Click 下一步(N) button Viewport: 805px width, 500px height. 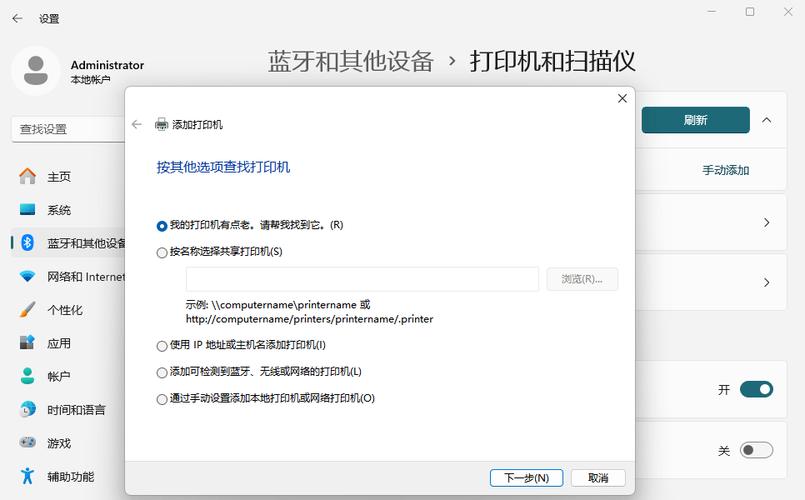coord(526,478)
